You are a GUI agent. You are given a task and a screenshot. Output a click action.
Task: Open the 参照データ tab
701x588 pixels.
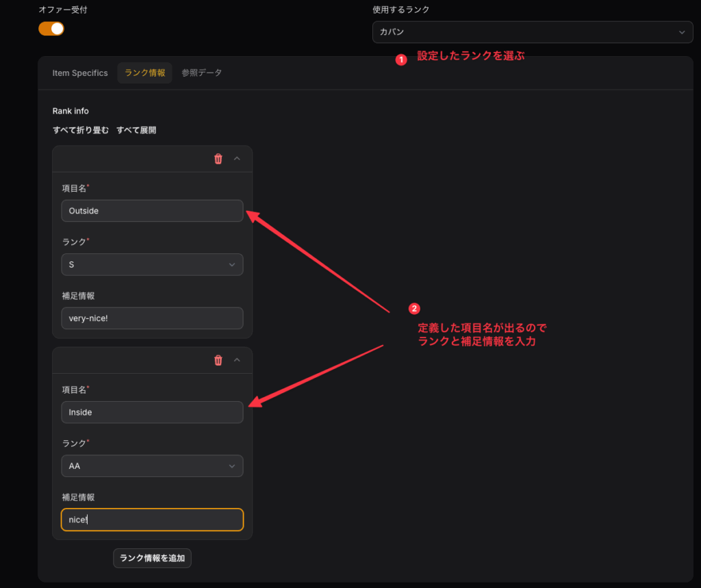pos(201,73)
